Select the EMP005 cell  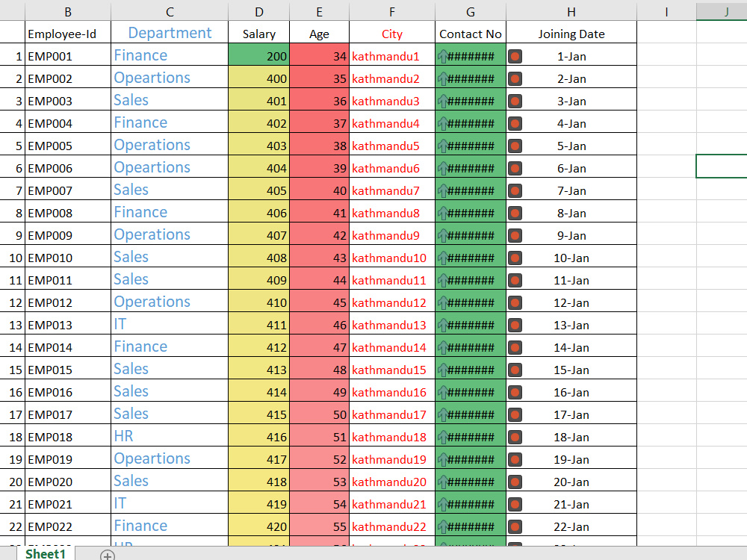68,146
